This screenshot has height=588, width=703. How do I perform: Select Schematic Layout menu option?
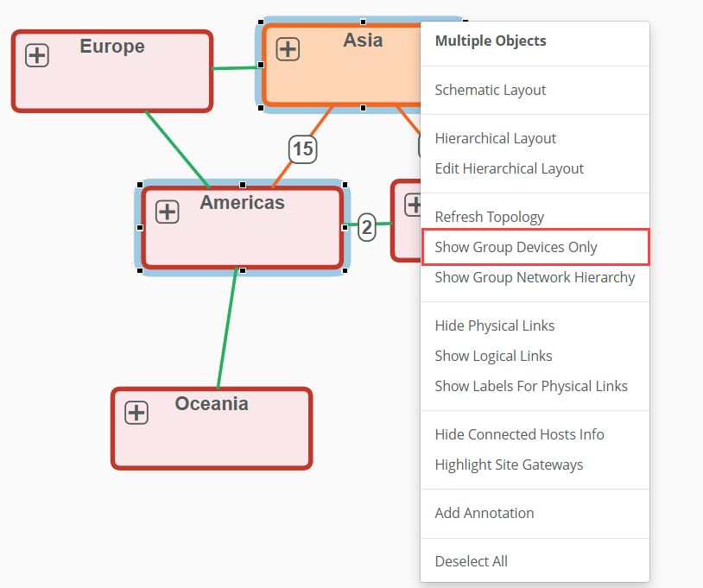coord(490,90)
